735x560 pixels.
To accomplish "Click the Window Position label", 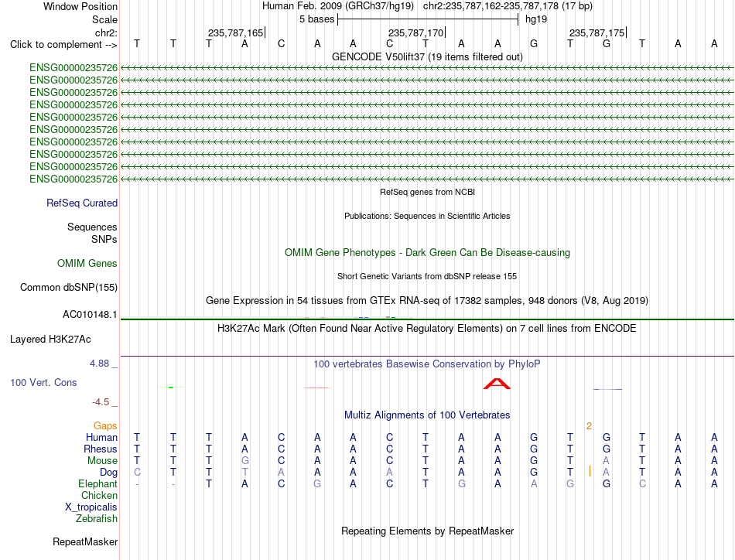I will point(80,6).
